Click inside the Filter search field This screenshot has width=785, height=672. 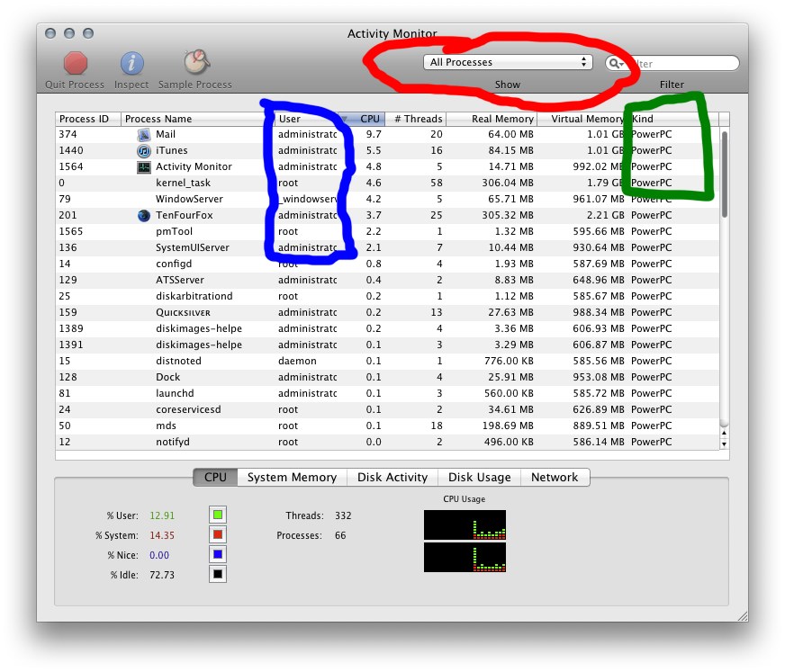tap(672, 64)
